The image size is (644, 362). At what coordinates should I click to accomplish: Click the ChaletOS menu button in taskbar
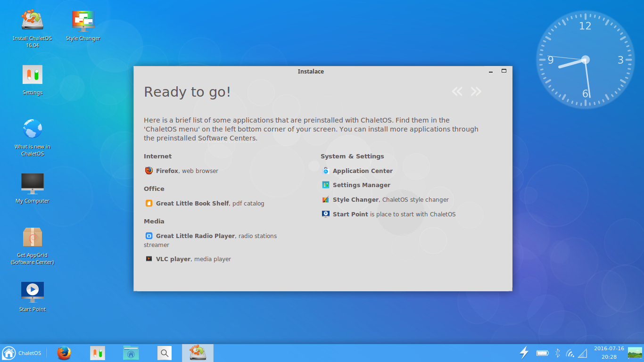click(22, 353)
